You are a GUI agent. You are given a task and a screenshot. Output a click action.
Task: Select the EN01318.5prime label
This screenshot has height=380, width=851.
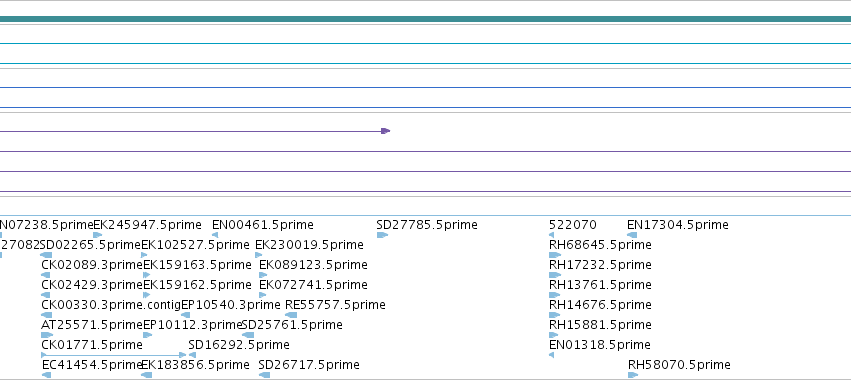600,345
